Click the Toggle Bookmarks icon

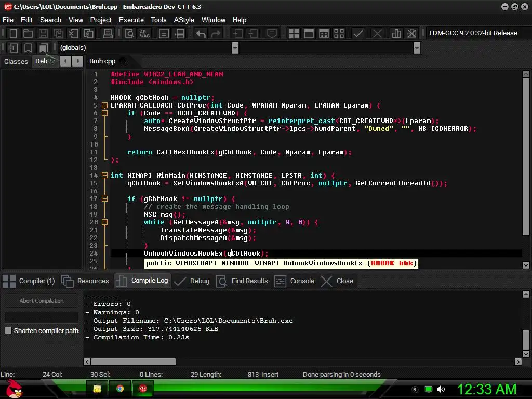(x=28, y=48)
